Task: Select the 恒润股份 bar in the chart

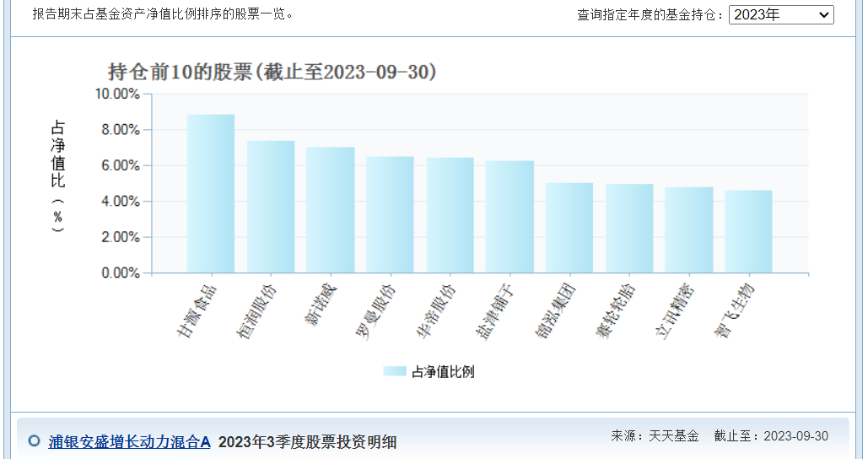Action: pos(271,207)
